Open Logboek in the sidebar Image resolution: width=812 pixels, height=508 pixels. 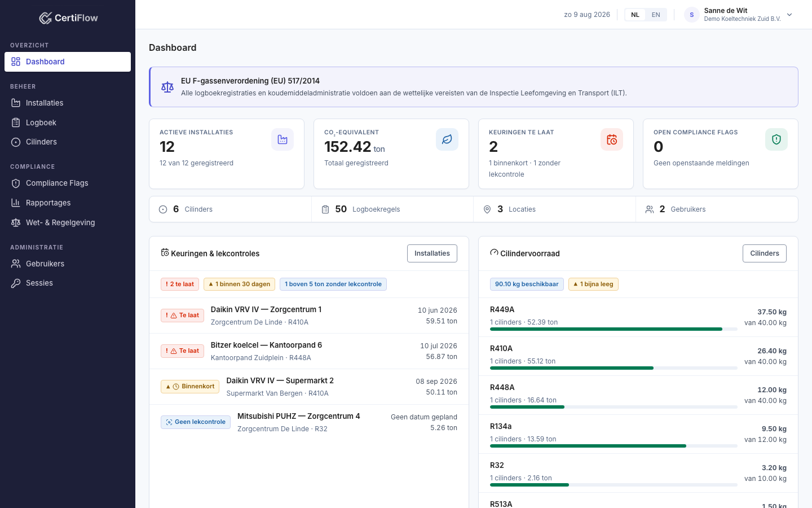[x=68, y=122]
